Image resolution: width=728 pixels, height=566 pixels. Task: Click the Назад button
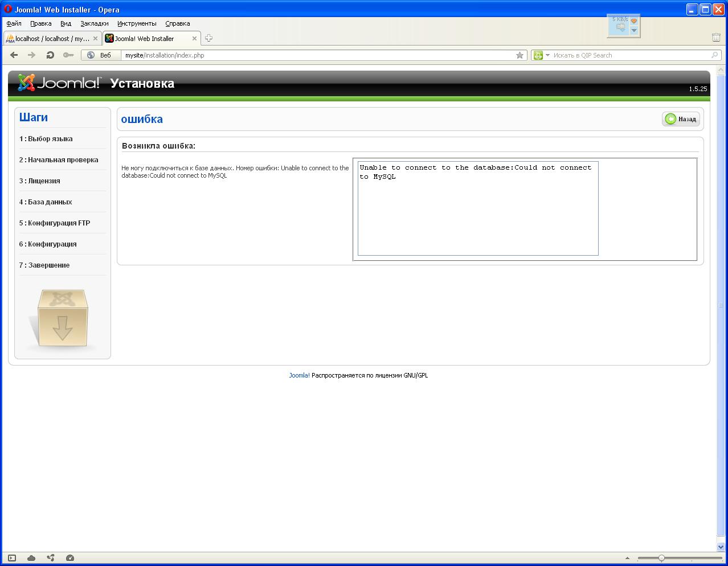click(681, 119)
